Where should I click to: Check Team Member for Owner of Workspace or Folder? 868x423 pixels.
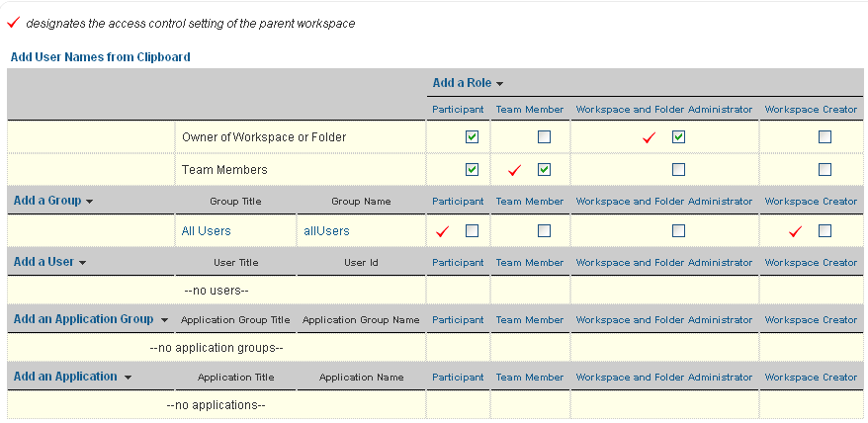tap(544, 137)
